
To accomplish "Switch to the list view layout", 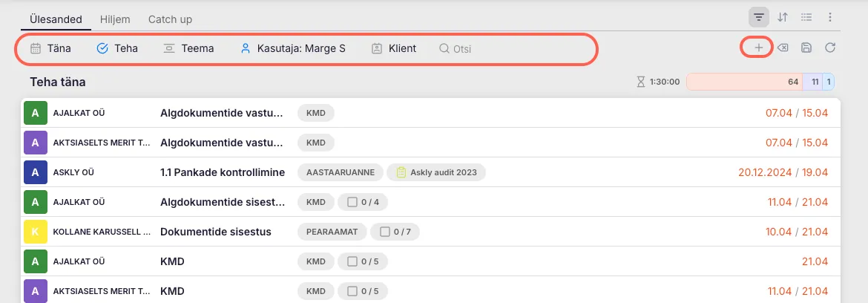I will coord(806,17).
